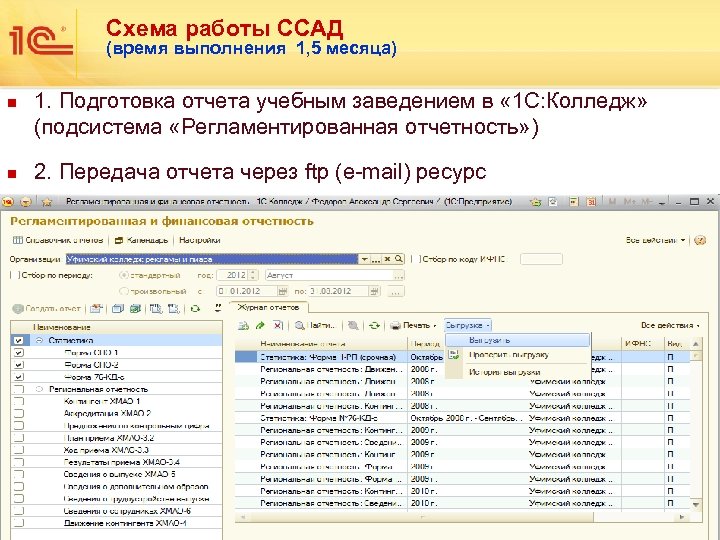720x540 pixels.
Task: Click the journal horizontal scrollbar
Action: tap(463, 517)
